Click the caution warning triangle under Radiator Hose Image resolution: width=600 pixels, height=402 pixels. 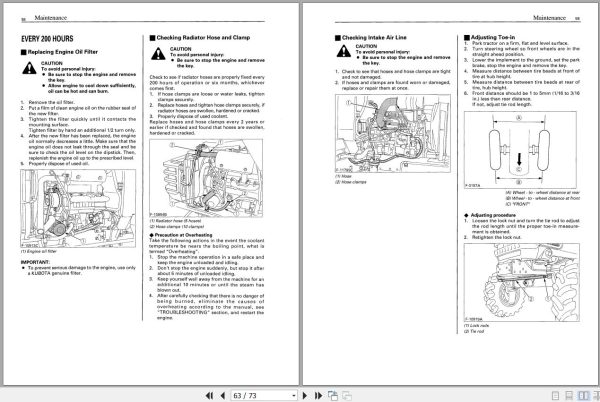coord(158,54)
